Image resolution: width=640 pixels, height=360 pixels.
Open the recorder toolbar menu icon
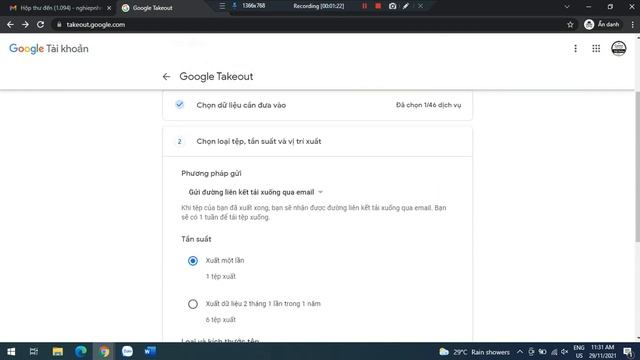tap(222, 6)
